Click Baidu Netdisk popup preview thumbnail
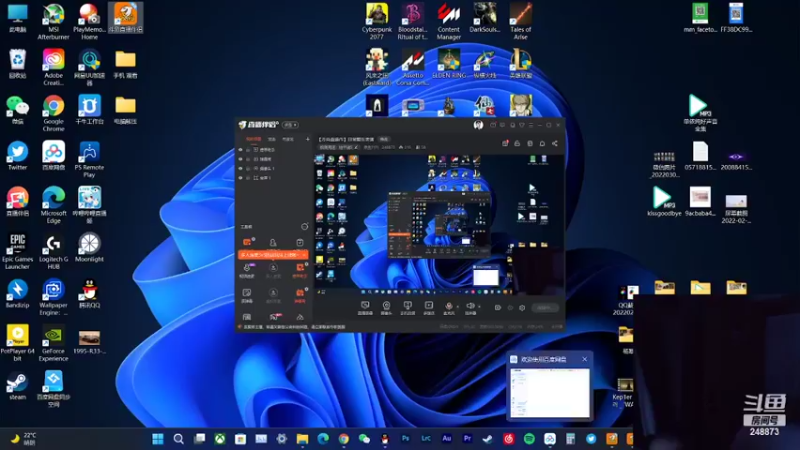This screenshot has height=450, width=800. (549, 392)
